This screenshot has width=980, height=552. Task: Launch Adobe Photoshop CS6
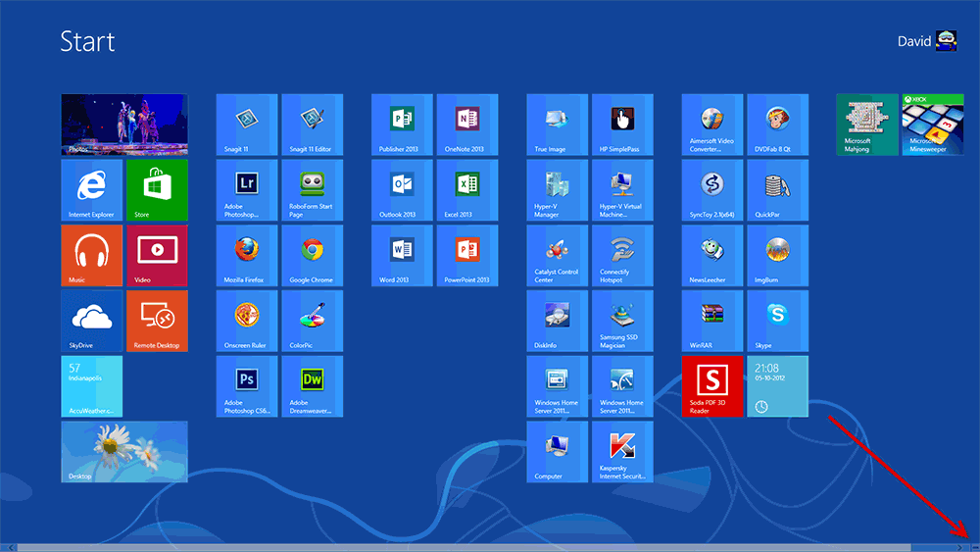pos(247,386)
